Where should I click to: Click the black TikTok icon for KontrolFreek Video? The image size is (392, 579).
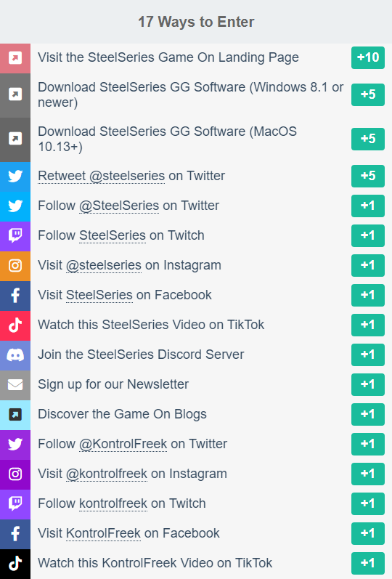(15, 564)
